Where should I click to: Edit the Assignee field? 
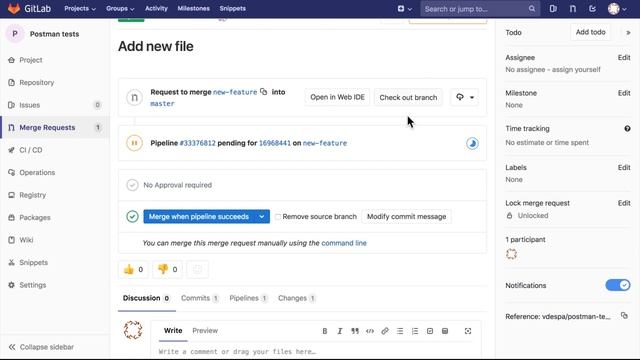624,58
